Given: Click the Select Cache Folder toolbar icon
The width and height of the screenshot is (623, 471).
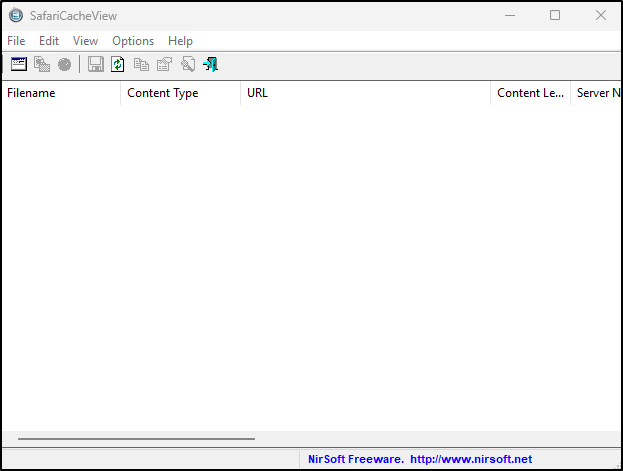Looking at the screenshot, I should pyautogui.click(x=19, y=64).
